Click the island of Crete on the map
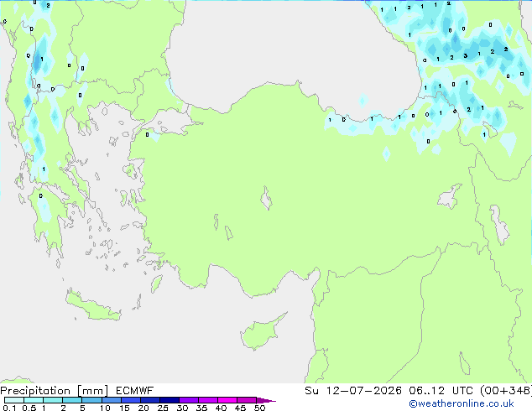 tap(92, 306)
